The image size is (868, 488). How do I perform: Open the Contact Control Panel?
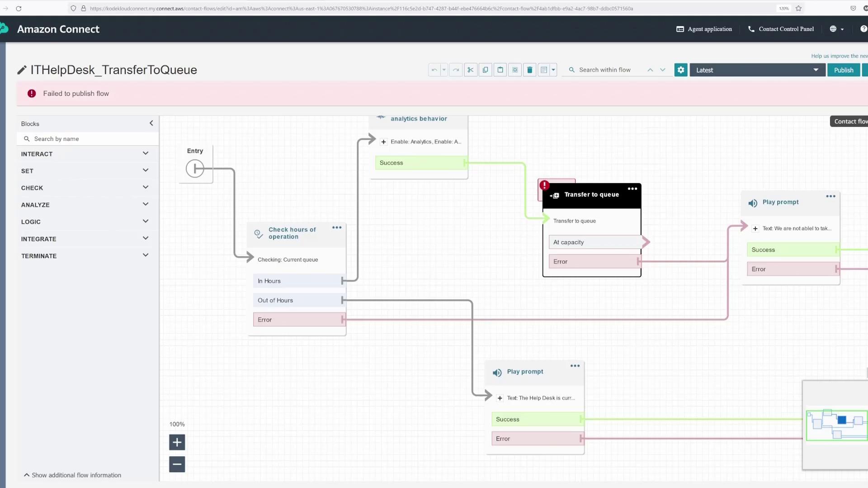781,29
